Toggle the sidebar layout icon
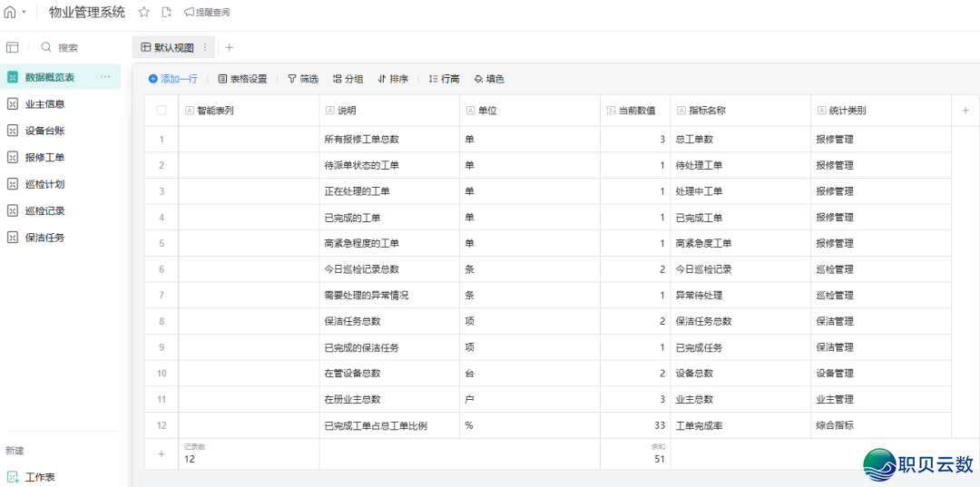This screenshot has height=487, width=980. [13, 47]
